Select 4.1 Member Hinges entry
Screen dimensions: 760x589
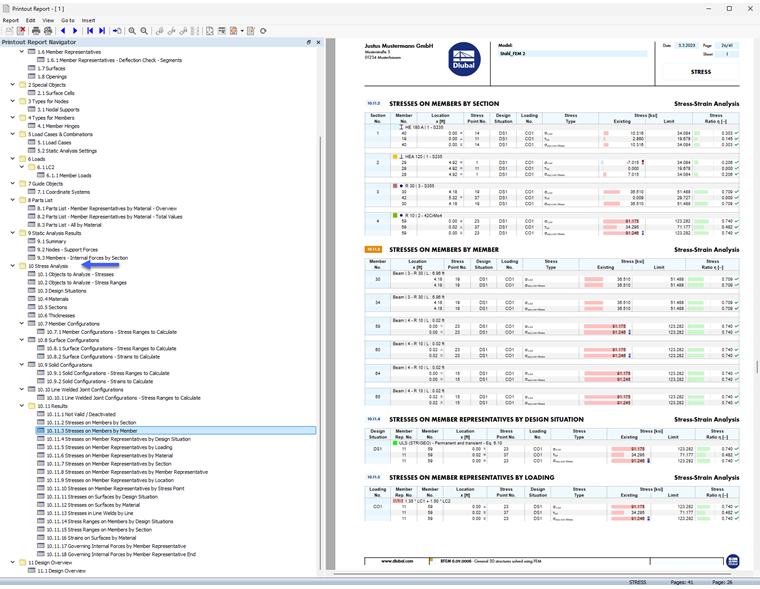58,126
